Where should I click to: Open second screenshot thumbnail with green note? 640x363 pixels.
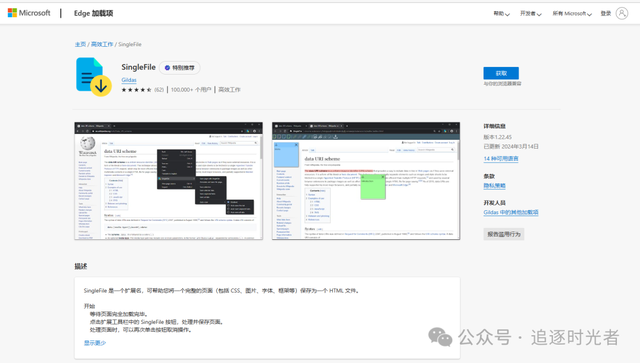pos(366,181)
